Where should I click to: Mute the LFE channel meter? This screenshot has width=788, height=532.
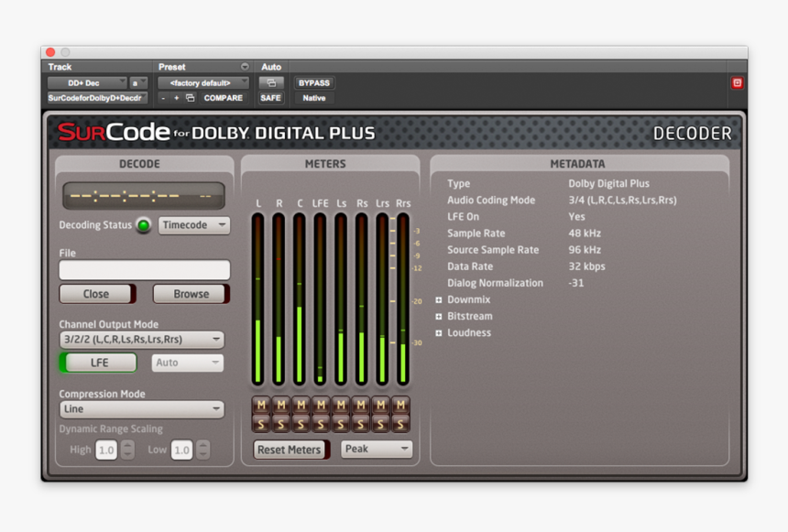pos(321,405)
